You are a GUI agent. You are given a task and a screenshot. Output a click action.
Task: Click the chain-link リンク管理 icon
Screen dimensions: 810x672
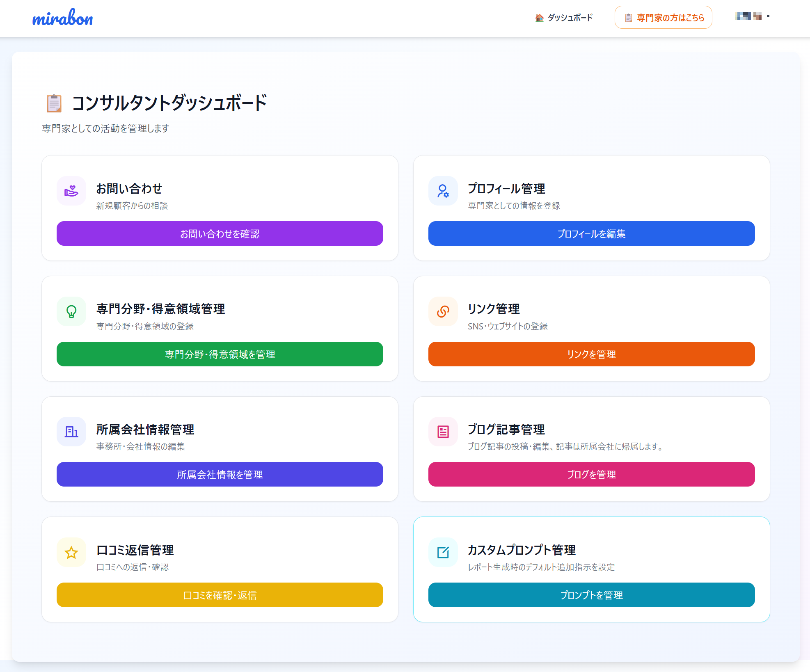[443, 311]
